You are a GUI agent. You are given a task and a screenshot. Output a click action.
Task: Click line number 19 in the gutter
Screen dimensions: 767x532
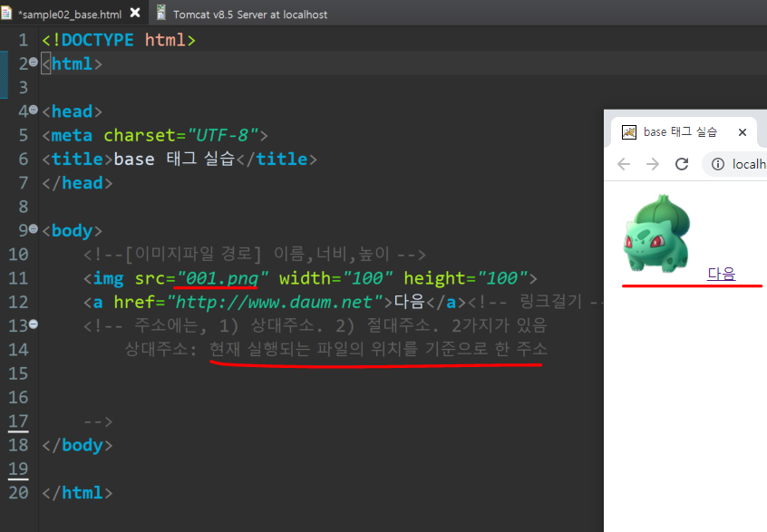pyautogui.click(x=18, y=469)
